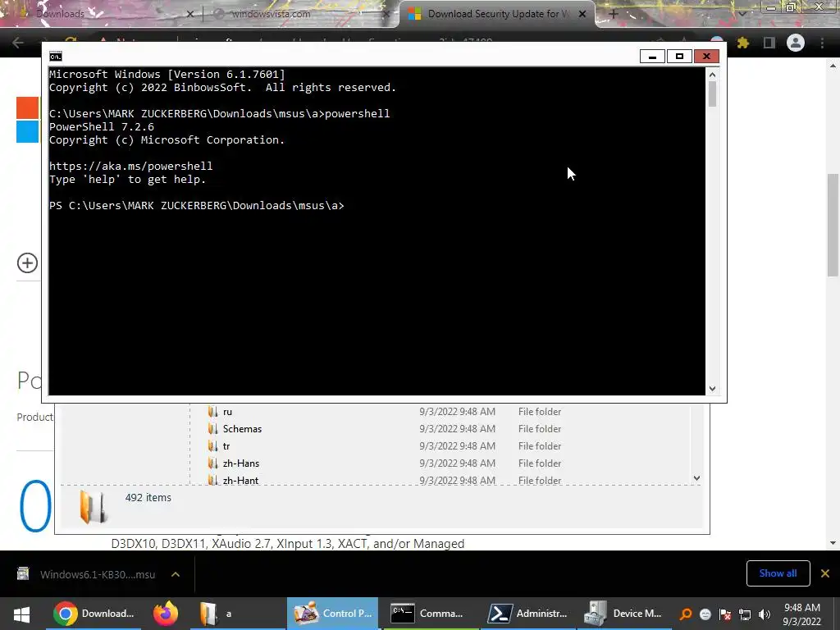The height and width of the screenshot is (630, 840).
Task: Click the Microsoft logo on webpage
Action: [27, 120]
